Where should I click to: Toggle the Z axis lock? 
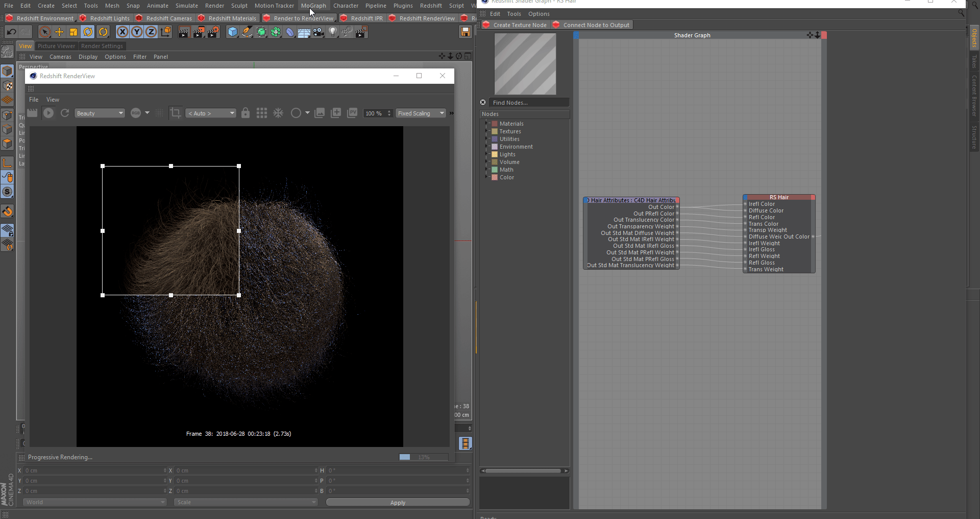(x=151, y=32)
